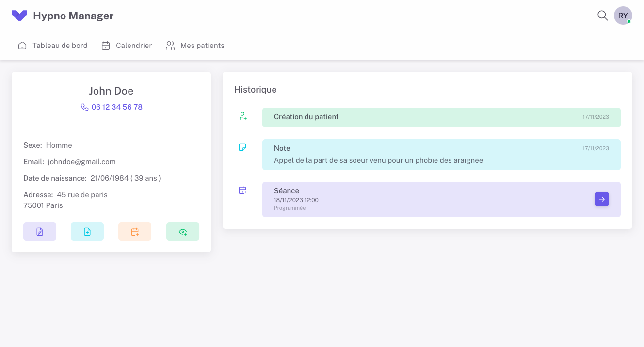
Task: Click the RY profile avatar
Action: (x=623, y=16)
